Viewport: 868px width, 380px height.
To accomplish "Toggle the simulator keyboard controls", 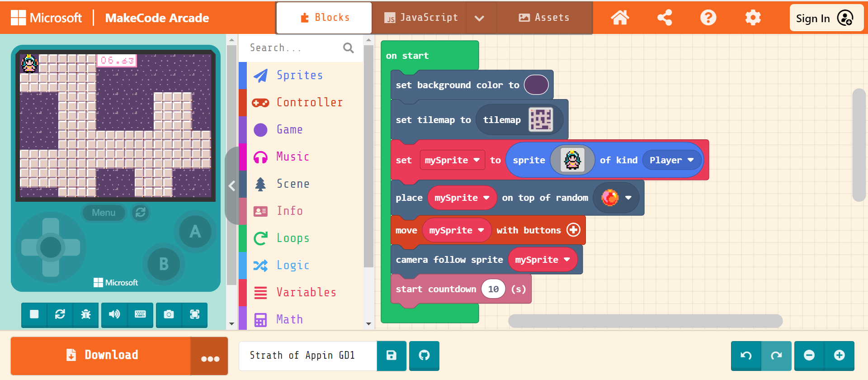I will [140, 314].
